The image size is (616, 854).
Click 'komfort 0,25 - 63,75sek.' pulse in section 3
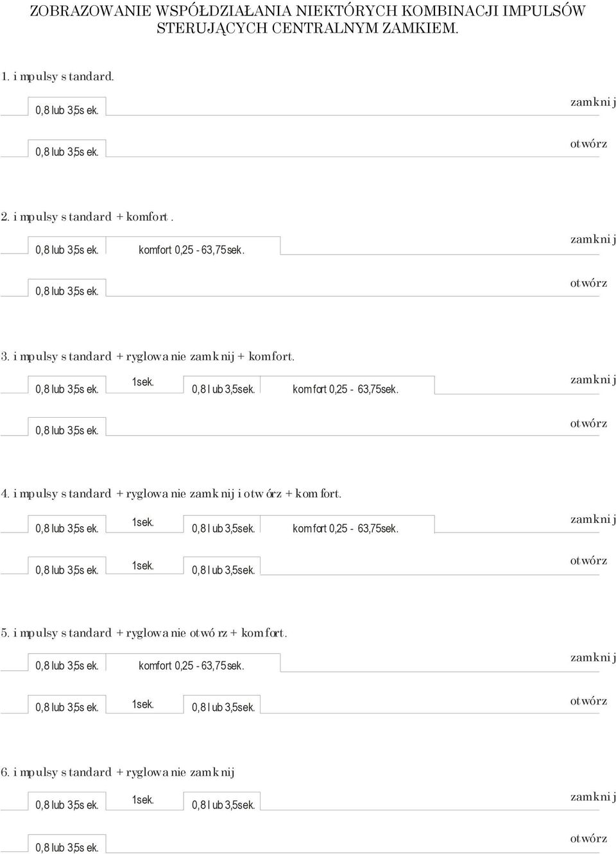[345, 389]
